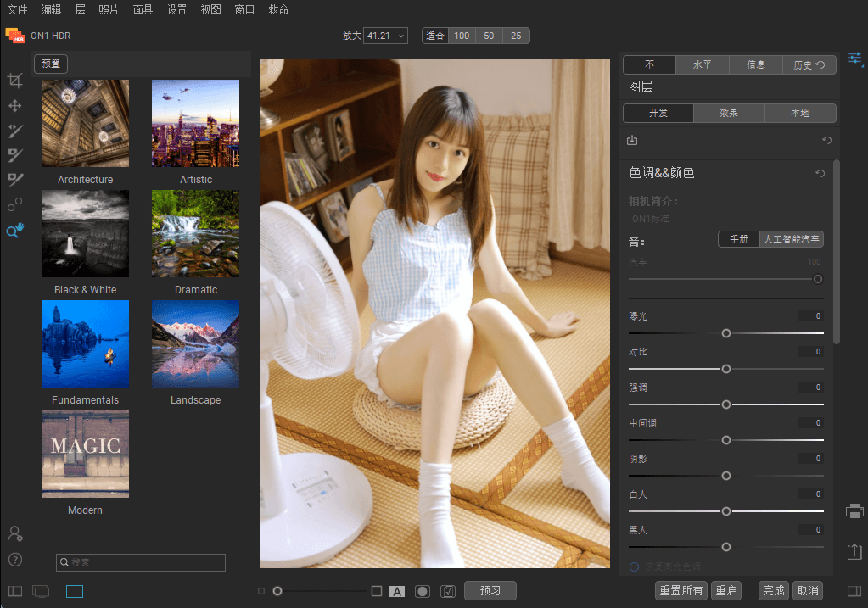Open the help question mark icon
Screen dimensions: 868x608
click(x=15, y=560)
